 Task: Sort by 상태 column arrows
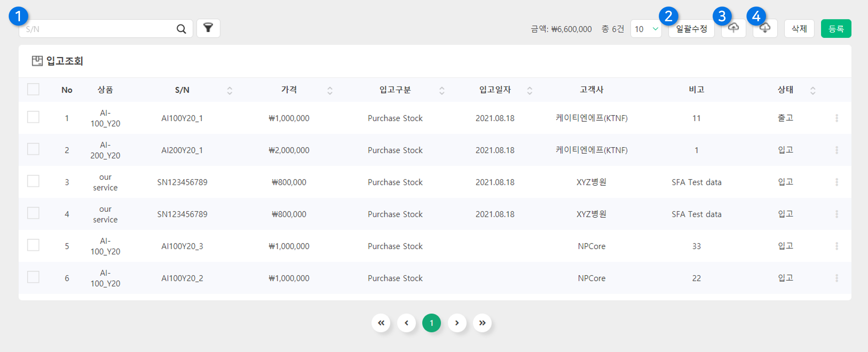813,90
